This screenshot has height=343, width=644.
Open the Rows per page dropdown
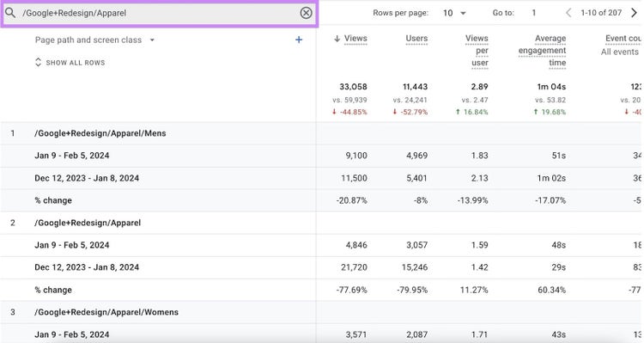pyautogui.click(x=454, y=13)
